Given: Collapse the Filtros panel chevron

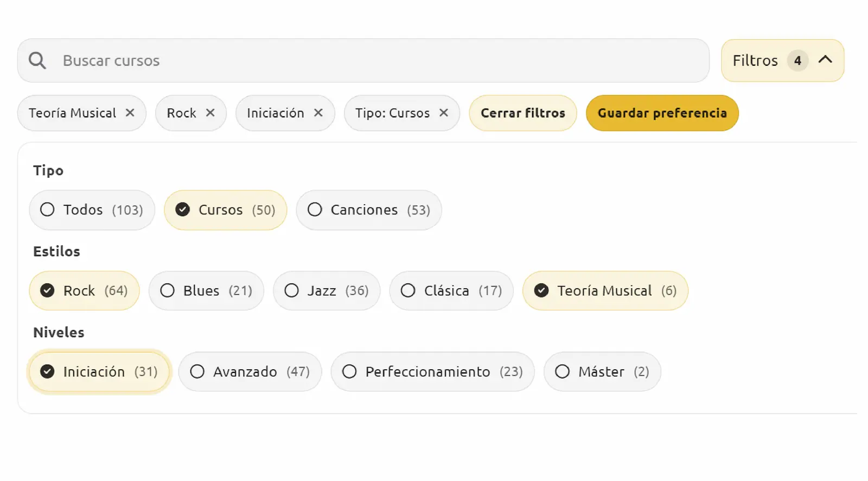Looking at the screenshot, I should pos(825,60).
